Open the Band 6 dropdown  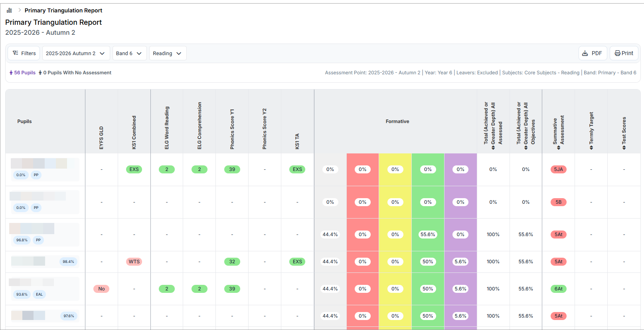click(x=128, y=53)
